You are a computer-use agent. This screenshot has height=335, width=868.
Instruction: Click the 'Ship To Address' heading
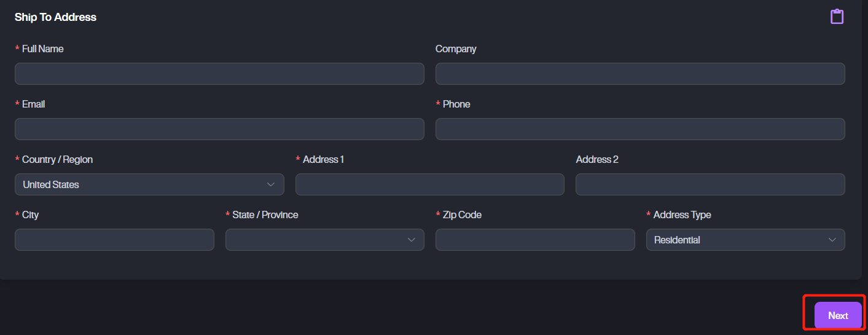click(x=55, y=17)
